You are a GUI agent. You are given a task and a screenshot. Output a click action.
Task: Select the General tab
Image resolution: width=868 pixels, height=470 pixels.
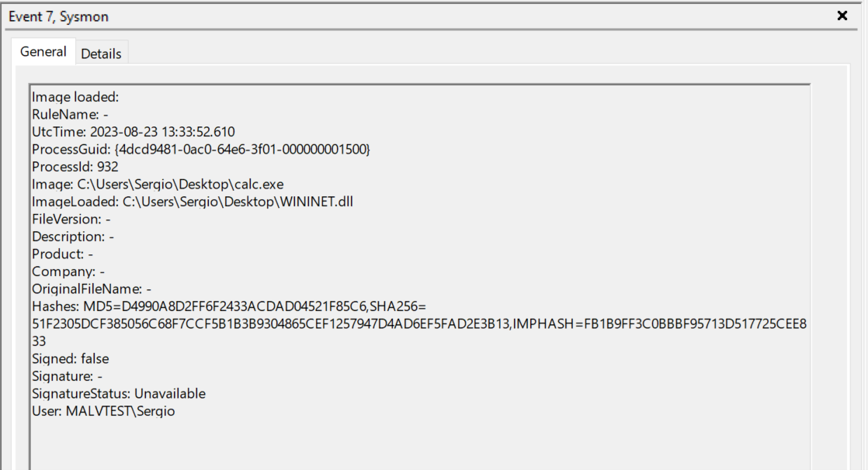tap(43, 52)
